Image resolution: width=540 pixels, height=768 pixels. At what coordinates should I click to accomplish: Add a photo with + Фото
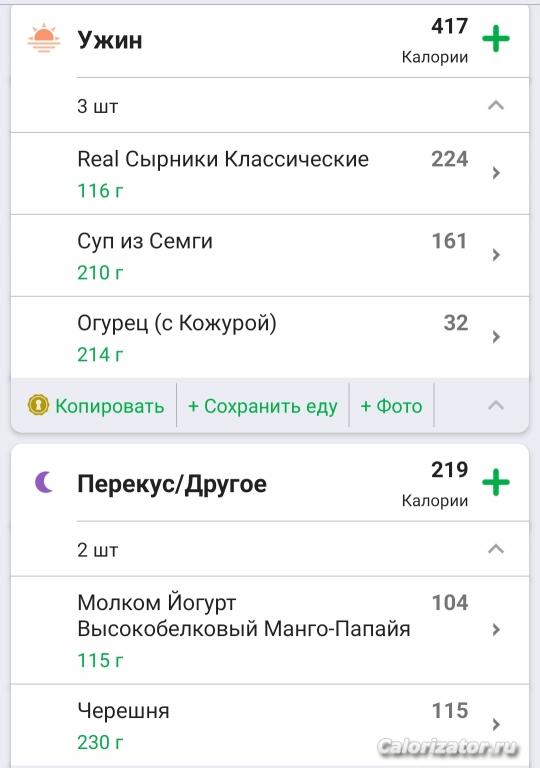[391, 406]
